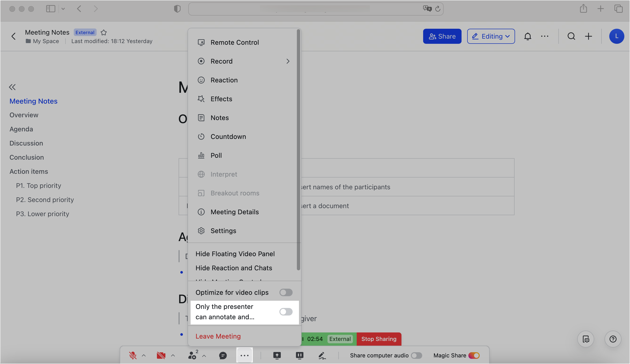The image size is (630, 364).
Task: Expand the Record submenu arrow
Action: click(x=288, y=61)
